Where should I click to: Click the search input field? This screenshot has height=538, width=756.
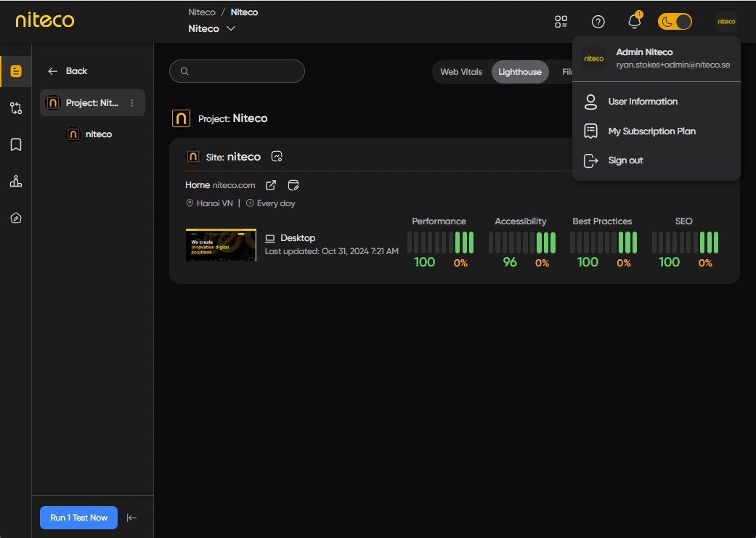click(237, 71)
